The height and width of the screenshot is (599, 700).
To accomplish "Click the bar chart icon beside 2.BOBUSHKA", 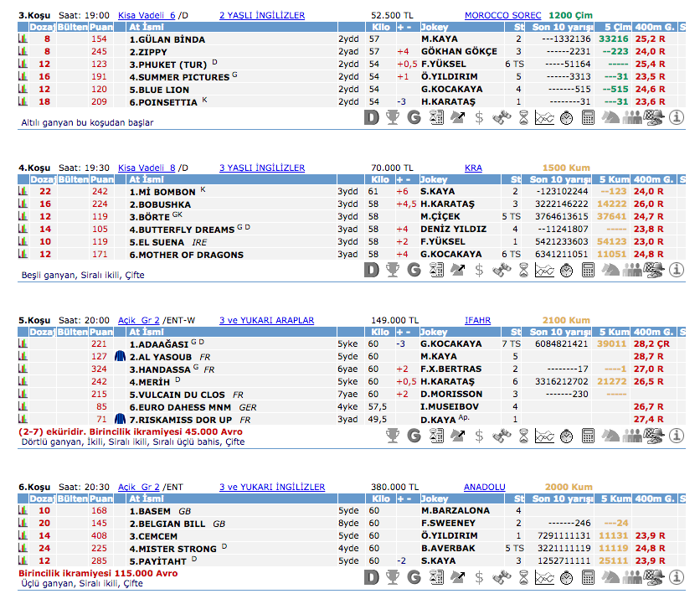I will click(x=23, y=204).
